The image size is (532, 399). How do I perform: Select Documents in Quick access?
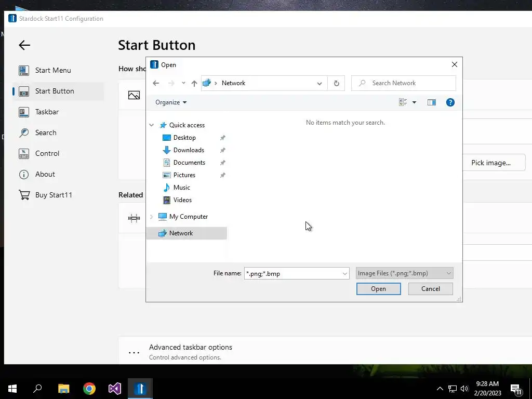(189, 163)
